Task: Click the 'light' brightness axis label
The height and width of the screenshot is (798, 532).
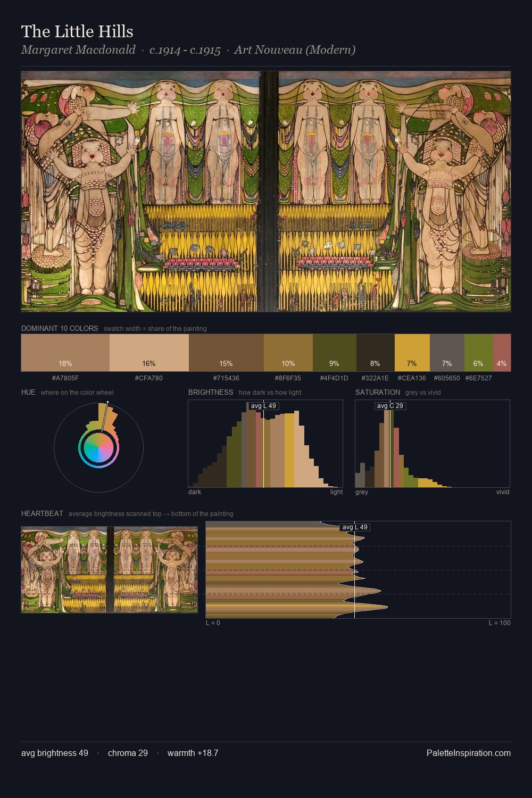Action: click(336, 492)
